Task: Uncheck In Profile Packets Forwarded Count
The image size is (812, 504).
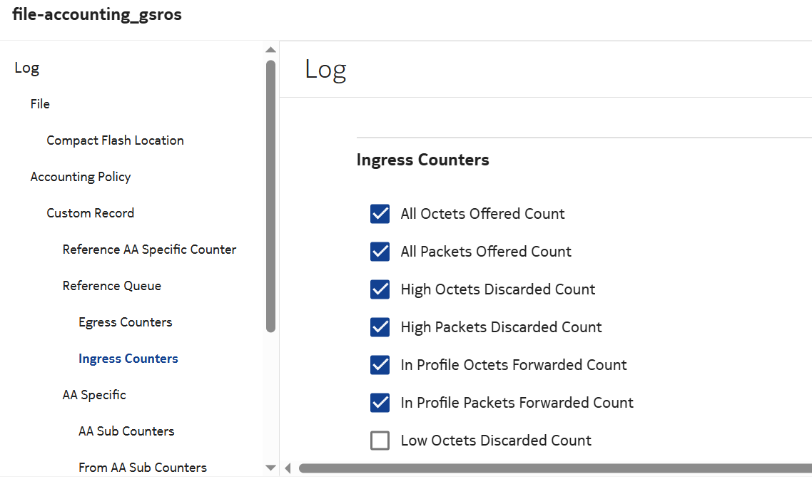Action: coord(380,403)
